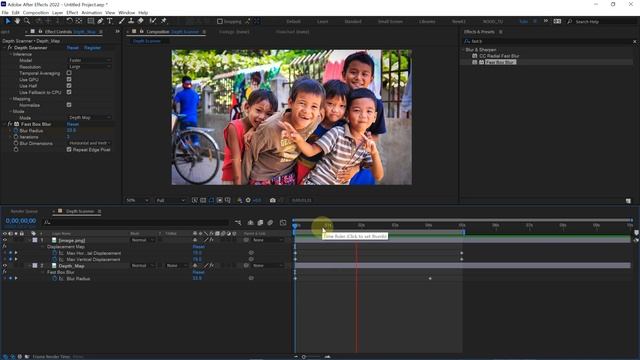This screenshot has height=360, width=640.
Task: Open the Resolution dropdown set to Large
Action: (89, 67)
